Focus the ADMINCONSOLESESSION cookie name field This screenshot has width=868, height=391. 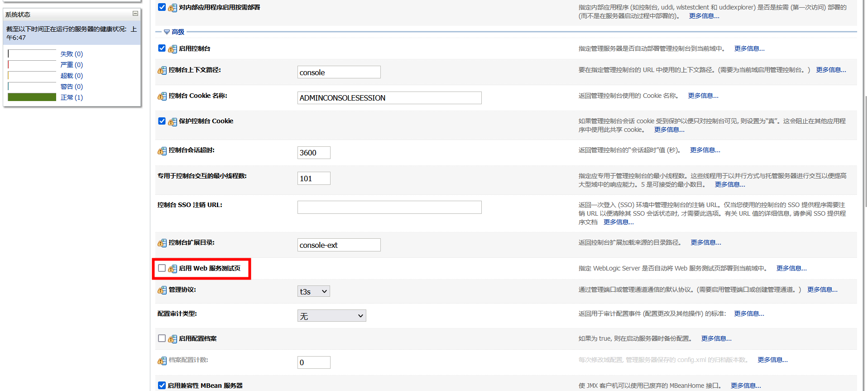389,98
